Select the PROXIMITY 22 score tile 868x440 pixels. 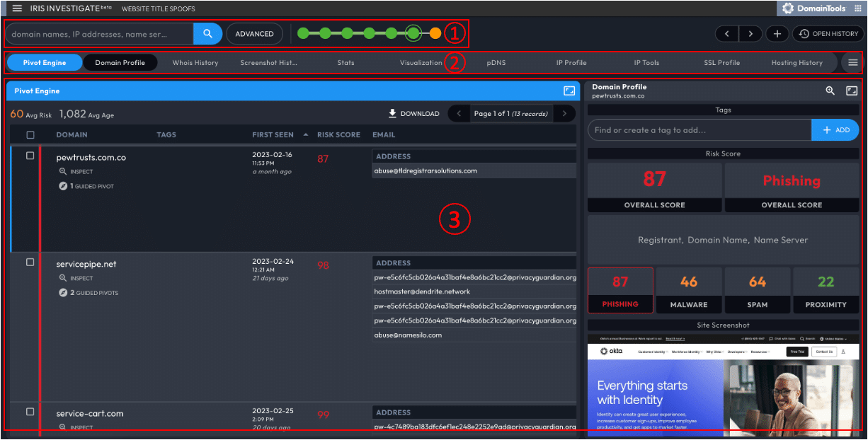(x=826, y=290)
